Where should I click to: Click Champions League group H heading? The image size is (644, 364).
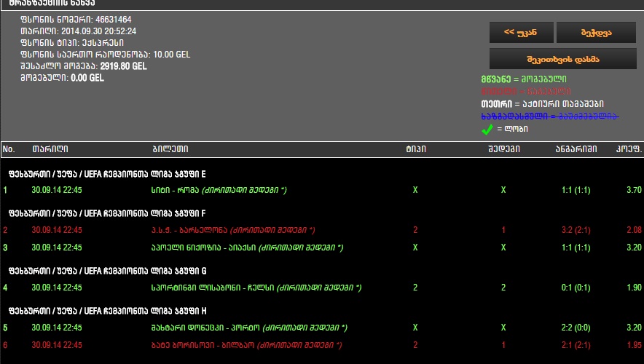click(x=108, y=311)
